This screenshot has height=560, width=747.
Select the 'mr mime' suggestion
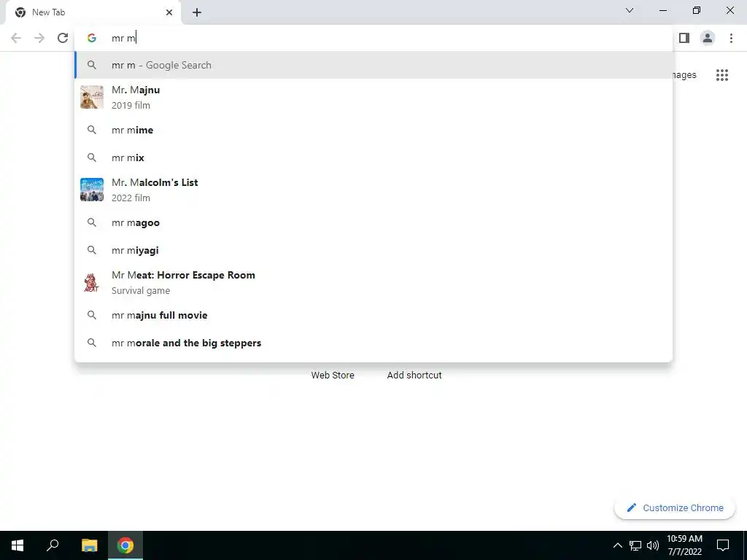(373, 130)
